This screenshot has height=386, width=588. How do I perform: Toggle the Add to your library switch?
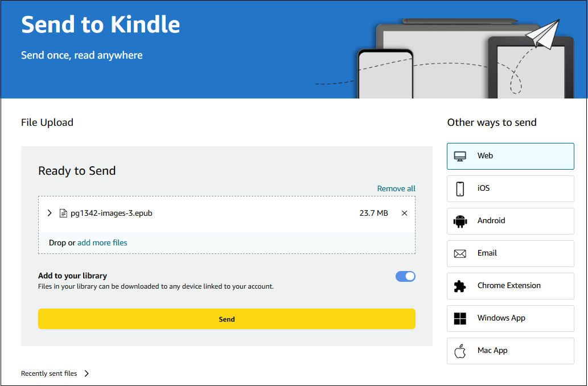[405, 277]
